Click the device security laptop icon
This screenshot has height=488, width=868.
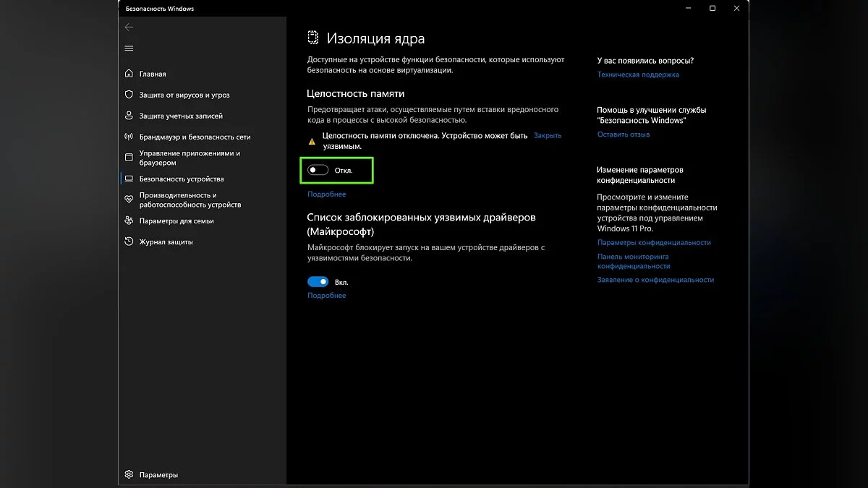tap(129, 179)
